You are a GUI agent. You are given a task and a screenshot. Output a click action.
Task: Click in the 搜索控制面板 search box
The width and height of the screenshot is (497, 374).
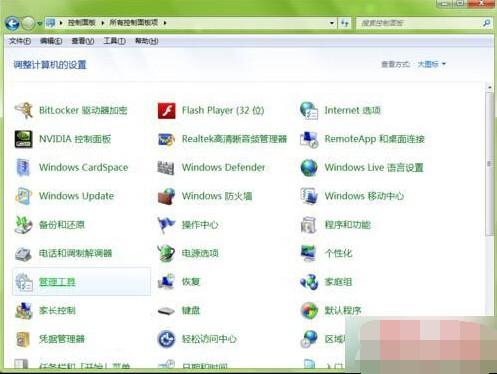(418, 23)
